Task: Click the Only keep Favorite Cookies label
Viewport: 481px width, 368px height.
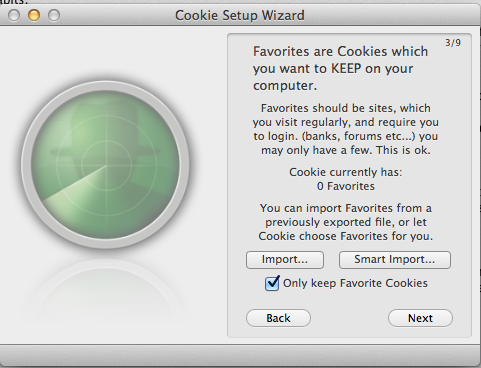Action: [355, 283]
